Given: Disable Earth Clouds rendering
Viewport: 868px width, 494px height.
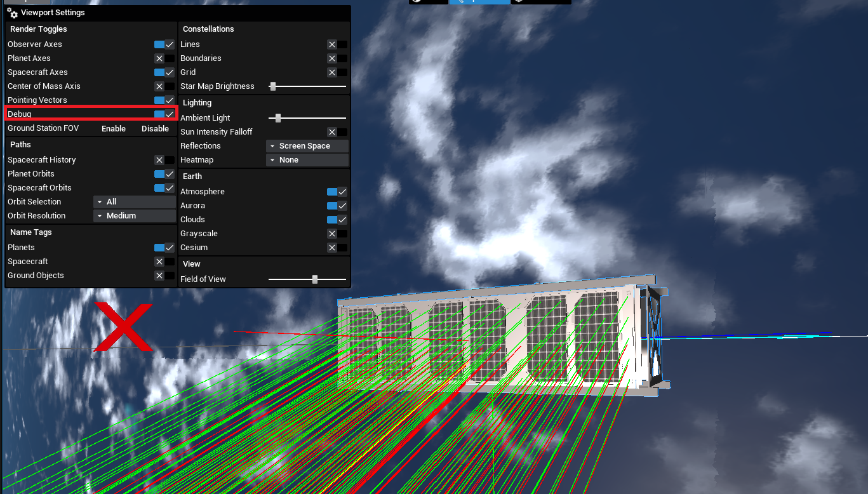Looking at the screenshot, I should (337, 220).
